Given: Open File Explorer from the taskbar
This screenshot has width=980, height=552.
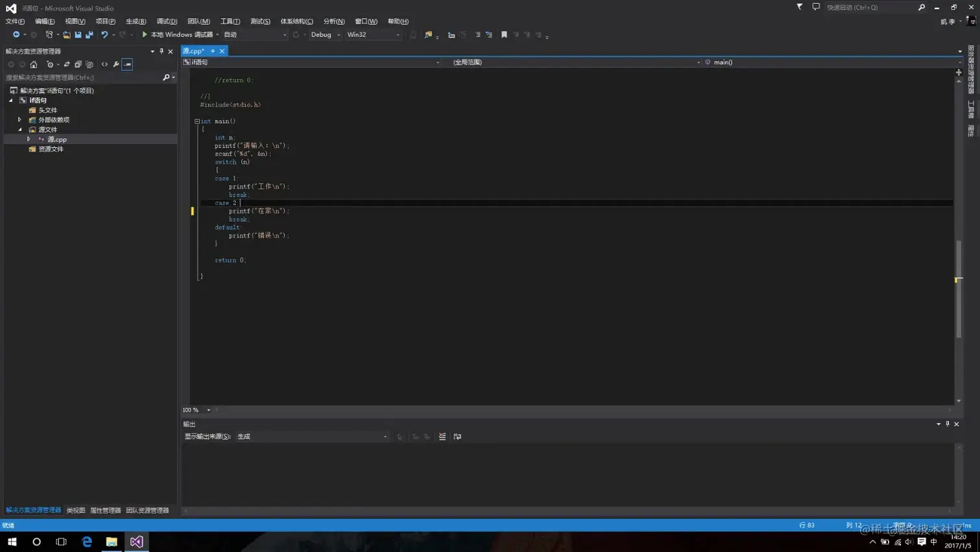Looking at the screenshot, I should [111, 542].
